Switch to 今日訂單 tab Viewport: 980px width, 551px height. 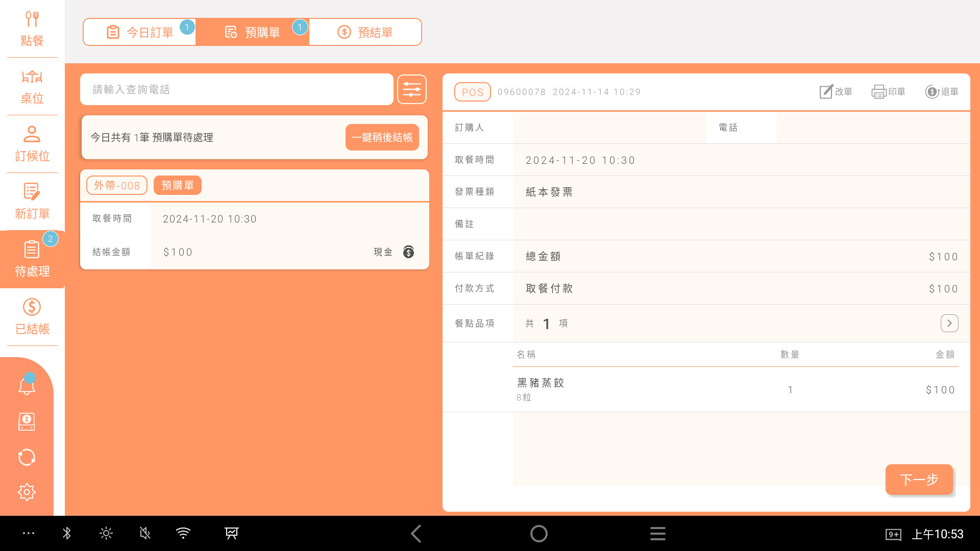[x=140, y=32]
